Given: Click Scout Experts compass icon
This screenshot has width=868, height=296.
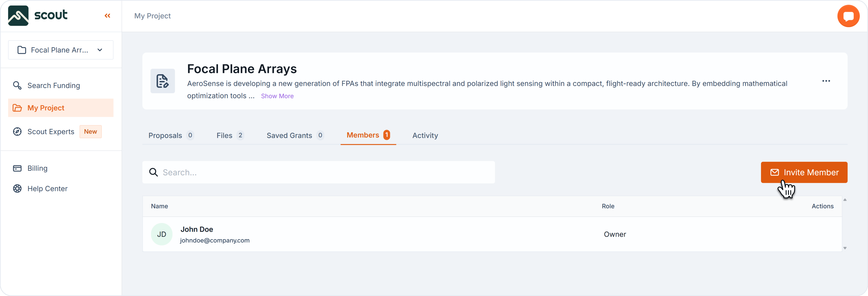Looking at the screenshot, I should (17, 131).
